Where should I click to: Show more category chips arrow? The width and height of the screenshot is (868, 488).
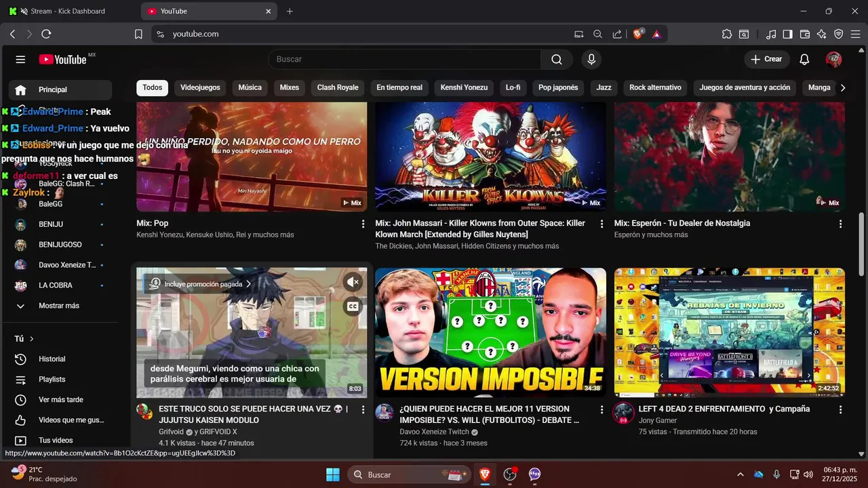[x=843, y=88]
